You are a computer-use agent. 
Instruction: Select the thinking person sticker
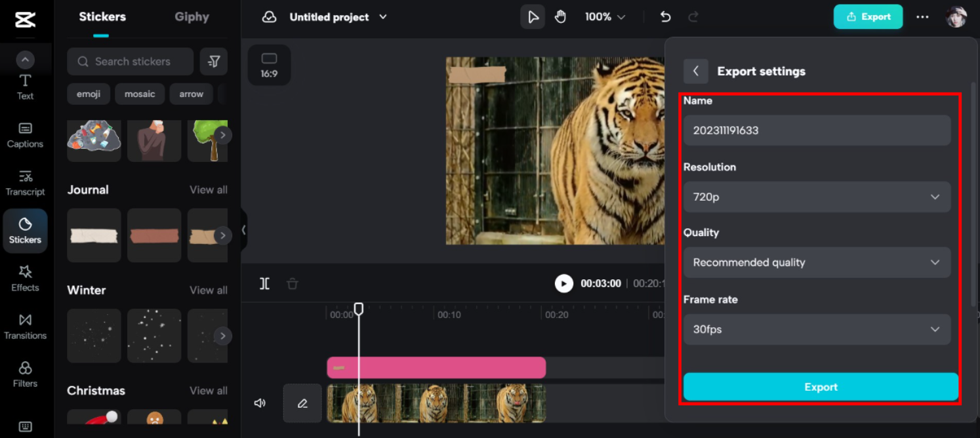click(154, 140)
